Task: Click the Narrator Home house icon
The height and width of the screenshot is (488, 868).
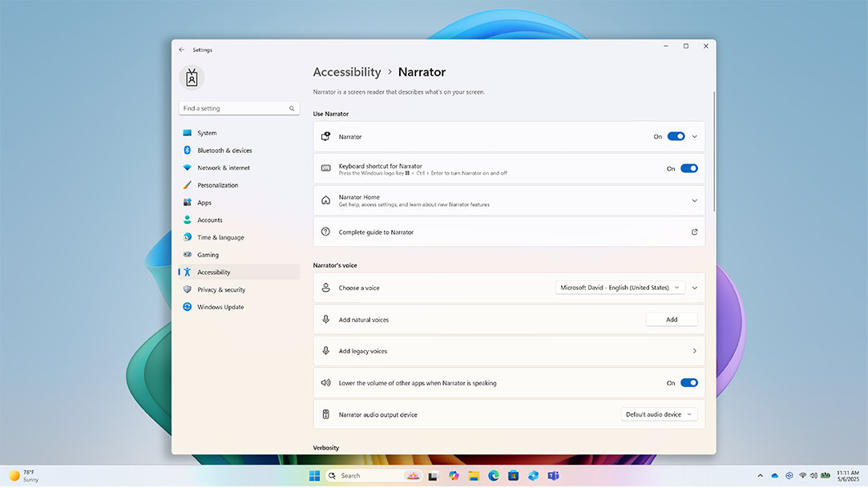Action: point(326,200)
